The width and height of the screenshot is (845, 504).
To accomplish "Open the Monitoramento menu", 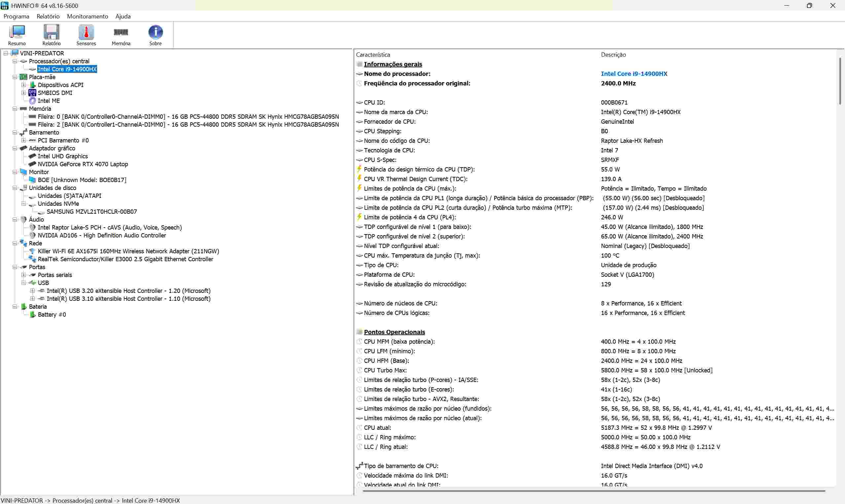I will click(87, 16).
